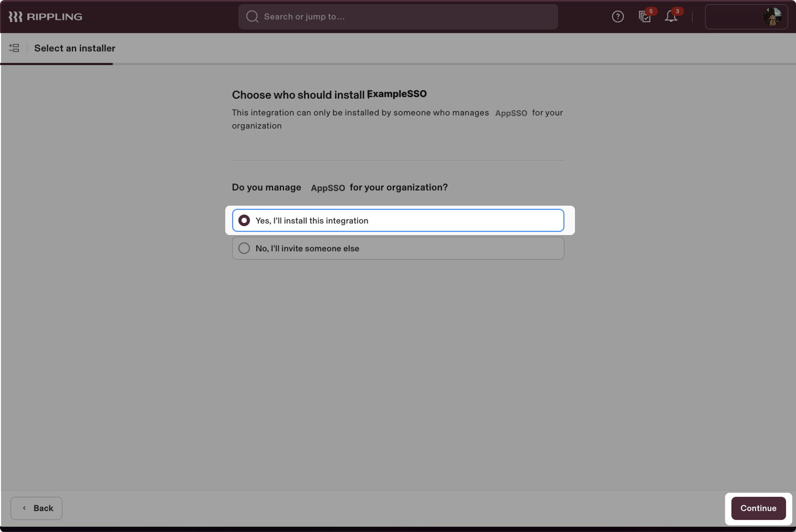796x532 pixels.
Task: Open the tasks icon with badge 5
Action: pyautogui.click(x=645, y=17)
